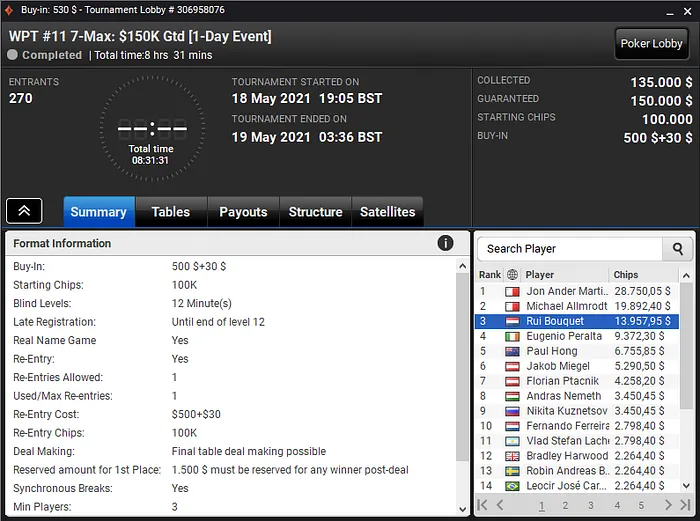700x521 pixels.
Task: Go to next page of players
Action: click(x=668, y=505)
